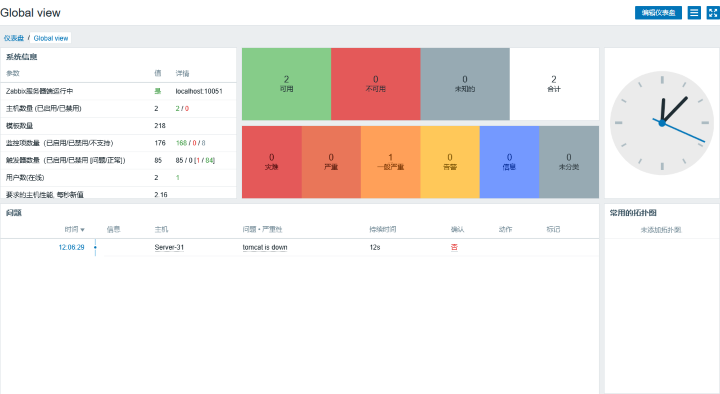The width and height of the screenshot is (720, 394).
Task: Open the tomcat is down problem
Action: (x=265, y=247)
